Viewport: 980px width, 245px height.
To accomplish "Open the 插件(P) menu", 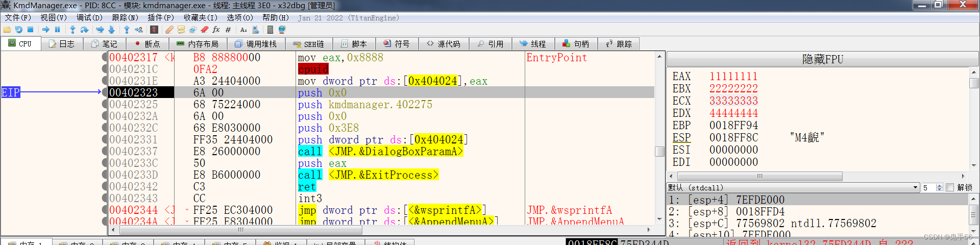I will 161,17.
